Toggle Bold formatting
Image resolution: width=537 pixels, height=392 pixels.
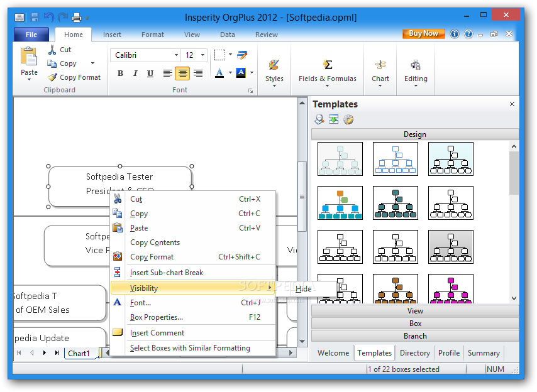pyautogui.click(x=120, y=73)
